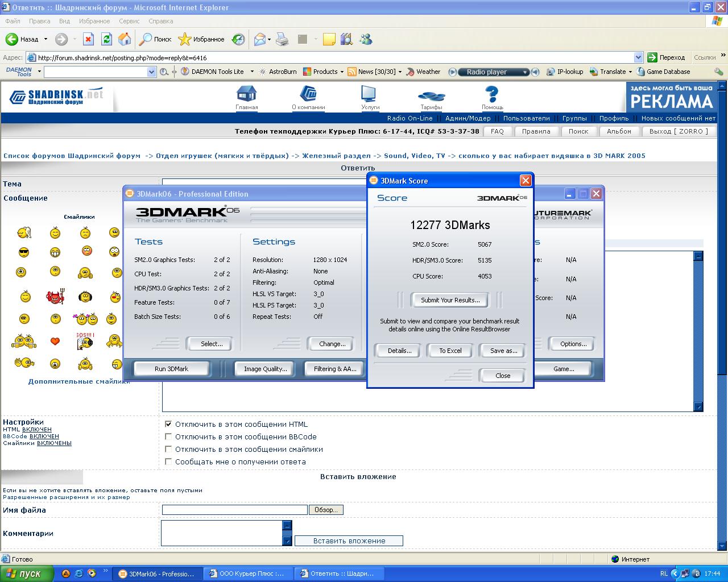Export score with To Excel button
Image resolution: width=728 pixels, height=582 pixels.
point(450,351)
